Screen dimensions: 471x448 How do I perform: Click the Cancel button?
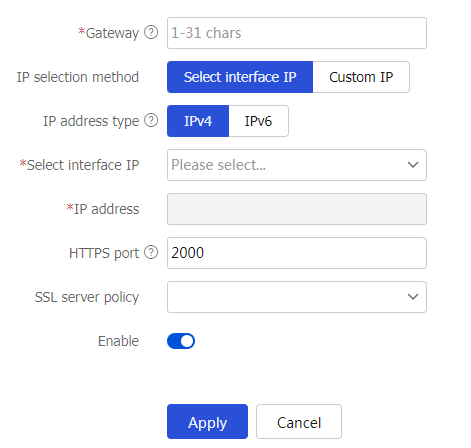pyautogui.click(x=299, y=422)
